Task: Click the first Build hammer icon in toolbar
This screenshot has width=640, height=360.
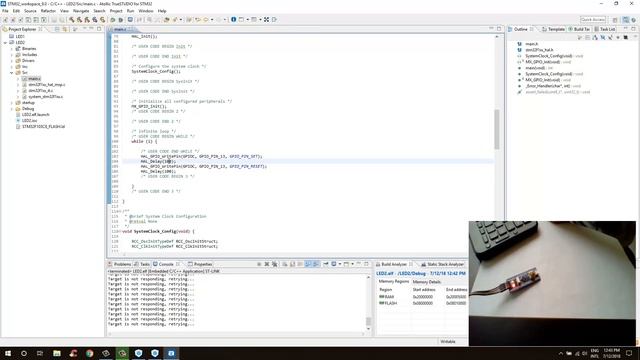Action: [71, 20]
